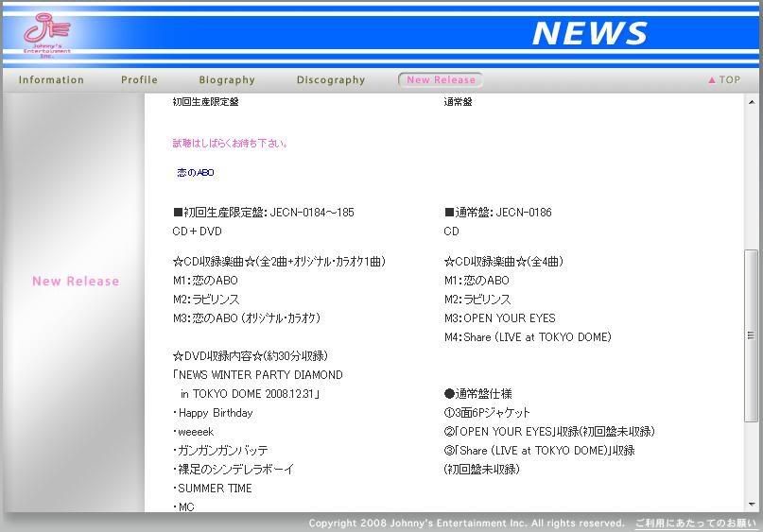Click the NEWS banner title
The image size is (763, 532).
click(x=589, y=33)
